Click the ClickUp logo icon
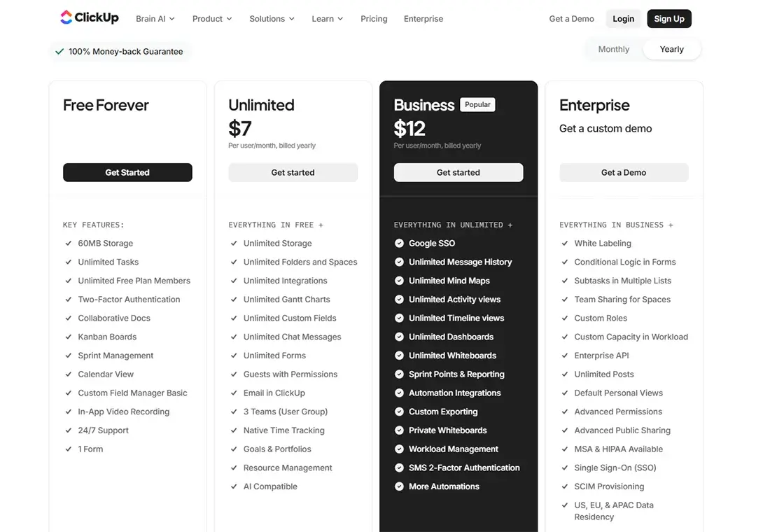Screen dimensions: 770x532 tap(66, 18)
